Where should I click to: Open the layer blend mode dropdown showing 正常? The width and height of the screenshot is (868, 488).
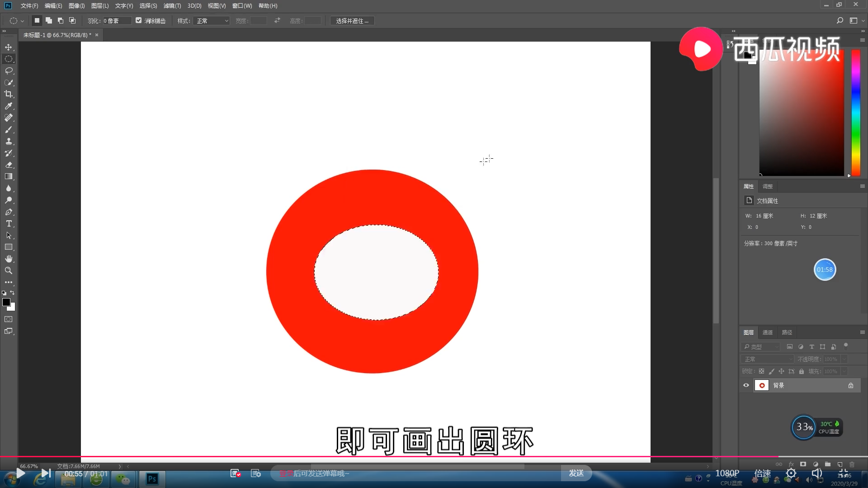(x=767, y=359)
